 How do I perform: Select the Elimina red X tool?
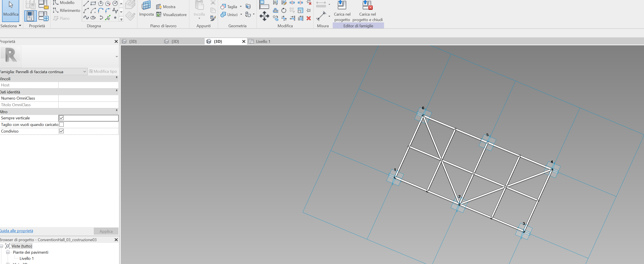pyautogui.click(x=309, y=18)
